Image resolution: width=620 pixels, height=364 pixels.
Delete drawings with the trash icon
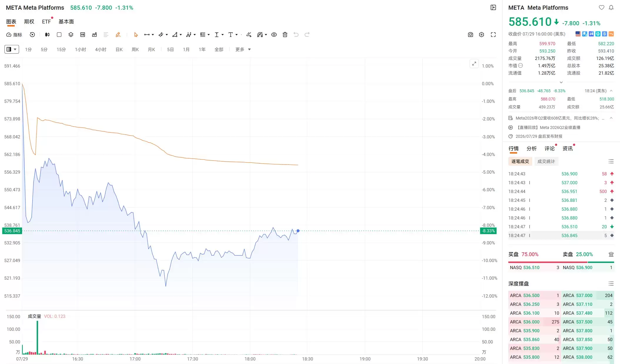pyautogui.click(x=285, y=35)
